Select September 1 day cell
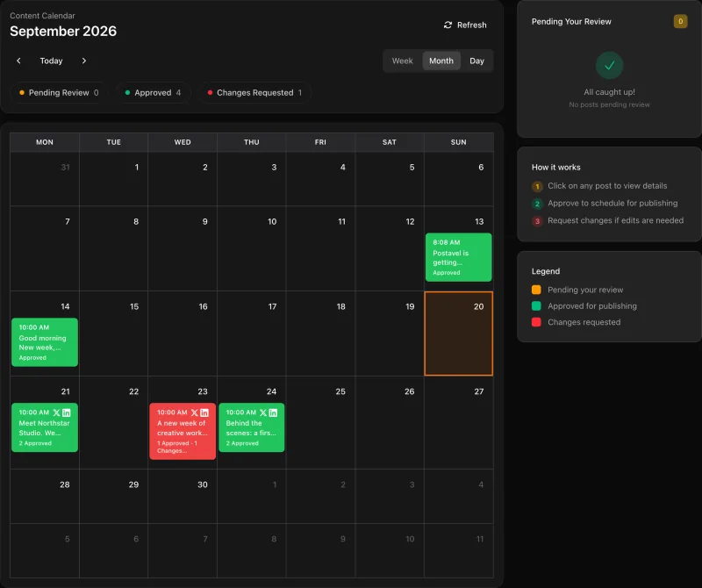The height and width of the screenshot is (588, 702). pos(114,179)
